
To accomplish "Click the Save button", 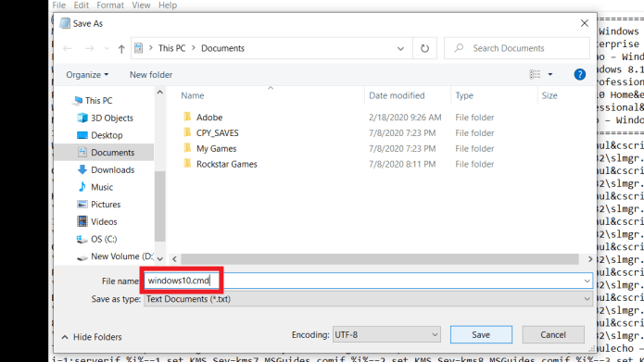I will tap(481, 334).
